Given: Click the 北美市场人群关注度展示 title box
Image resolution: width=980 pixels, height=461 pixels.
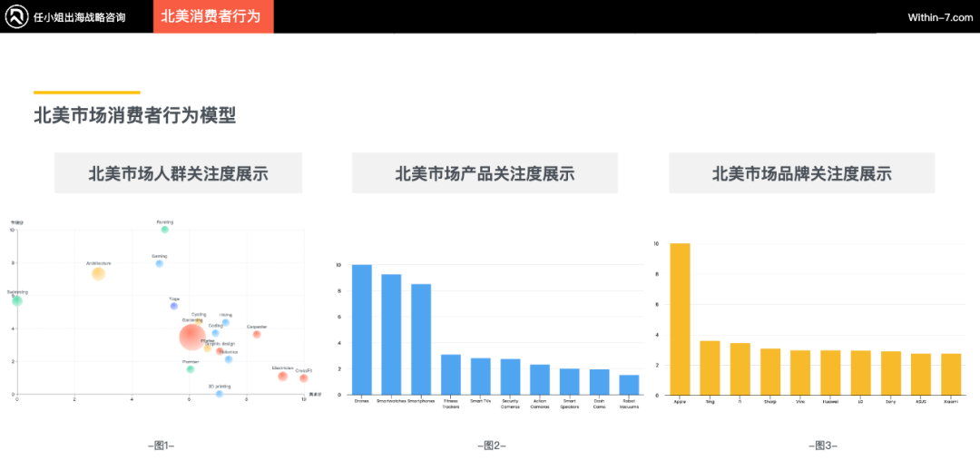Looking at the screenshot, I should 178,173.
